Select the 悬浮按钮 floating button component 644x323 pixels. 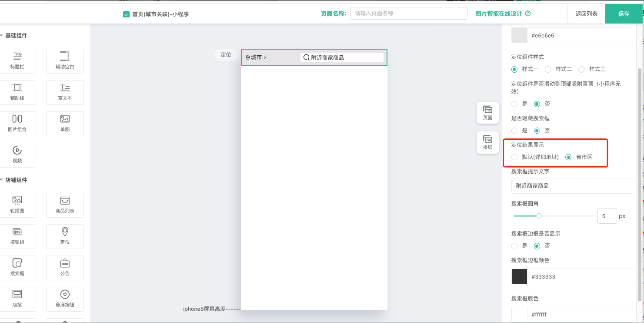[65, 299]
